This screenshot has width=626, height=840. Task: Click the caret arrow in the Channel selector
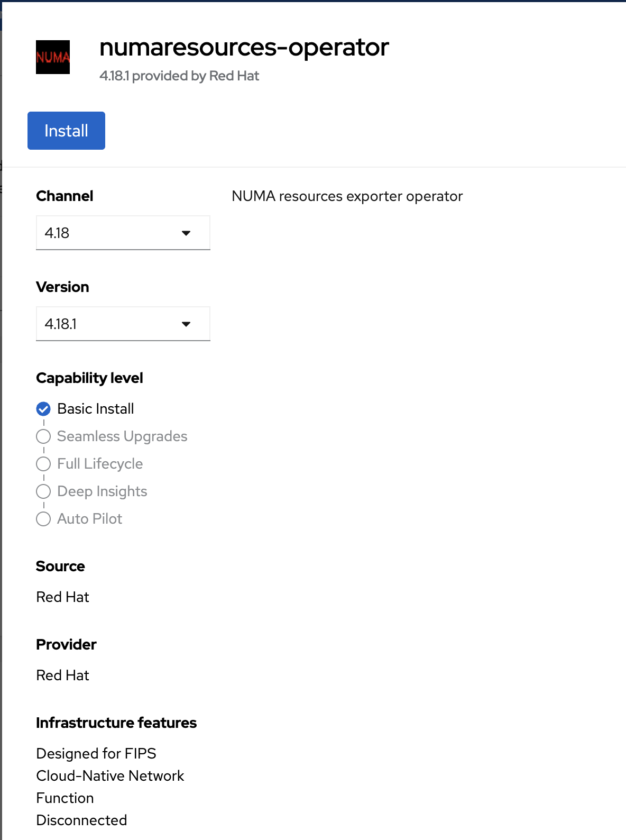click(x=186, y=233)
